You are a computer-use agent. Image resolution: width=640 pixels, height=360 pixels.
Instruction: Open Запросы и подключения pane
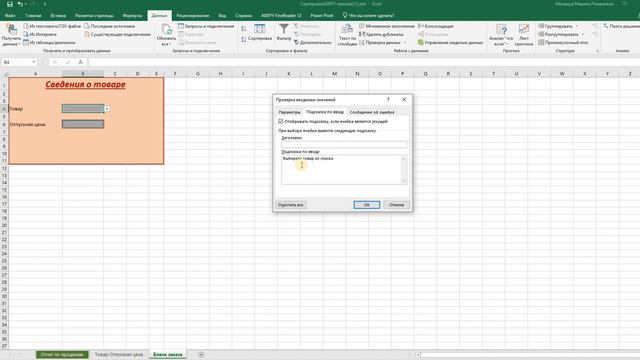[206, 26]
